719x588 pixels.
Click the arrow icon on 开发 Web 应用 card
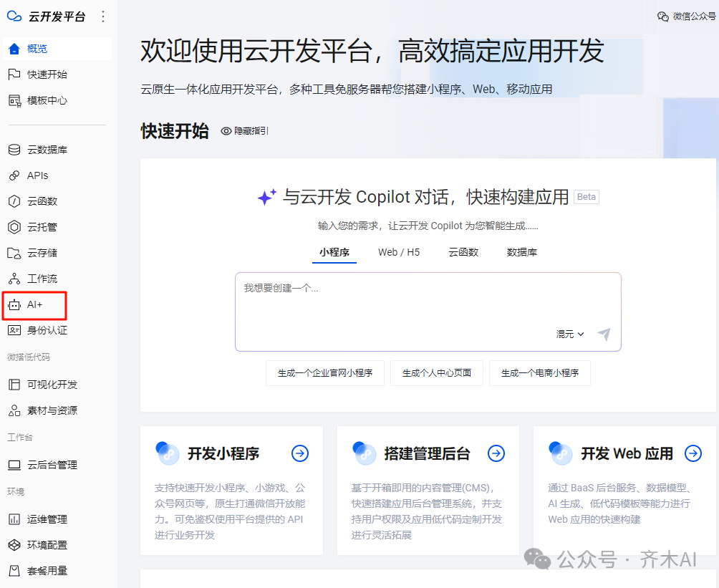693,453
